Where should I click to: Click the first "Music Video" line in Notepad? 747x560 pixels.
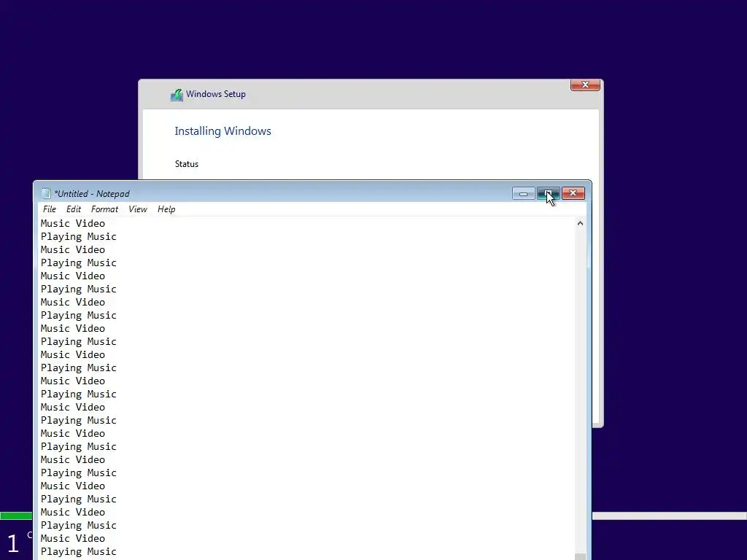[73, 223]
